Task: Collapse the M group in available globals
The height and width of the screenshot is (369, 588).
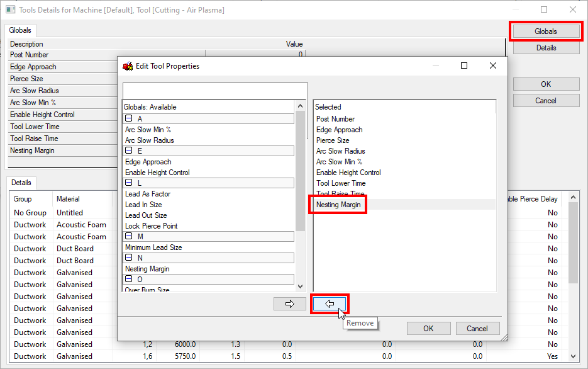Action: pos(130,236)
